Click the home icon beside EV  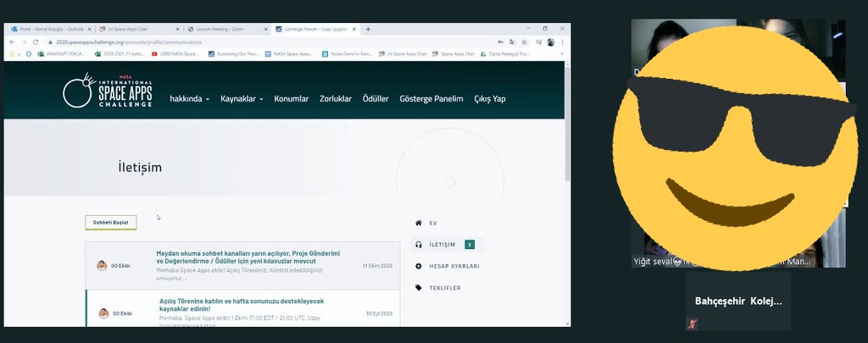point(419,223)
